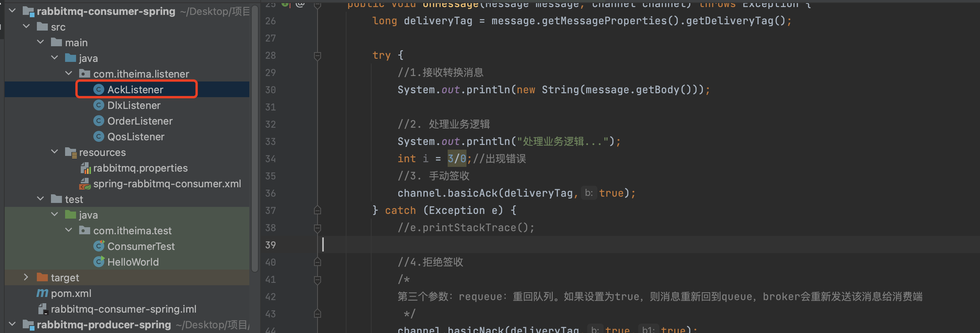This screenshot has height=333, width=980.
Task: Click the resources folder icon
Action: (71, 152)
